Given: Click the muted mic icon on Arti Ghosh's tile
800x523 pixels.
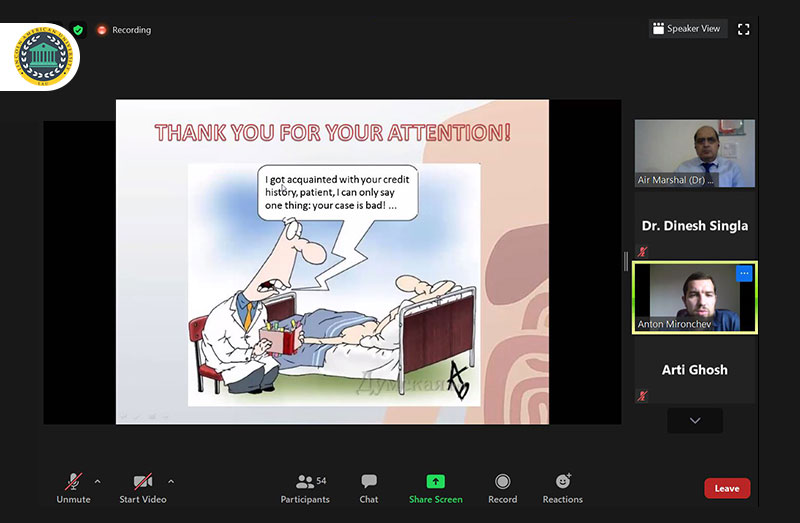Looking at the screenshot, I should coord(642,395).
